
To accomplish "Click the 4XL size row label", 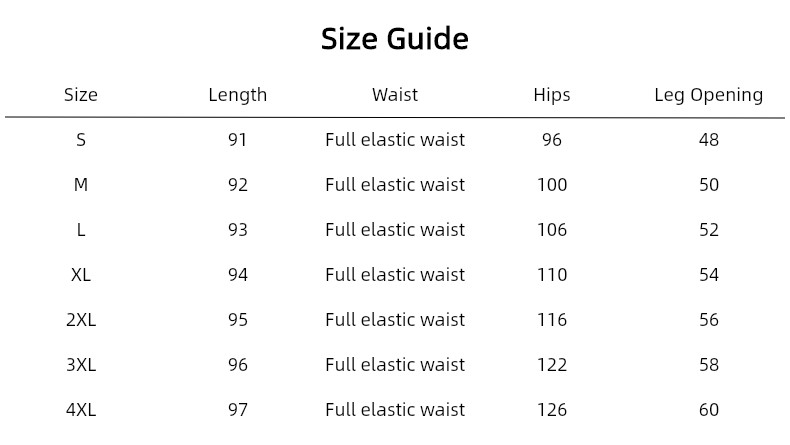I will [x=81, y=410].
